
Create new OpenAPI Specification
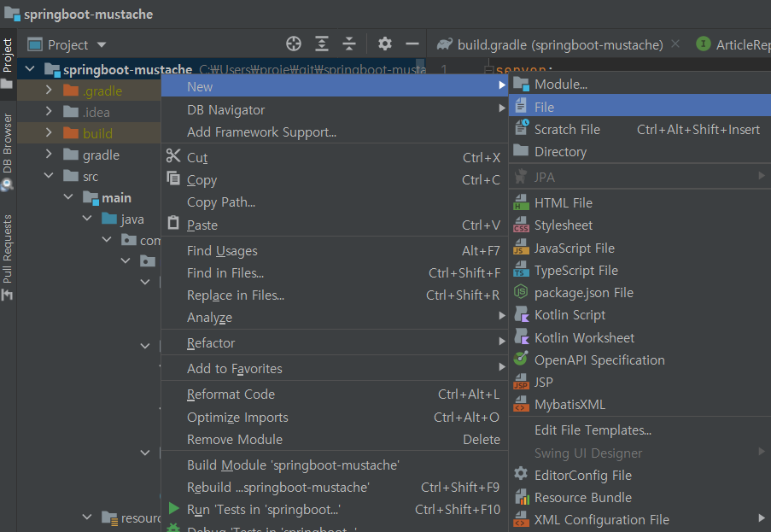pyautogui.click(x=640, y=360)
